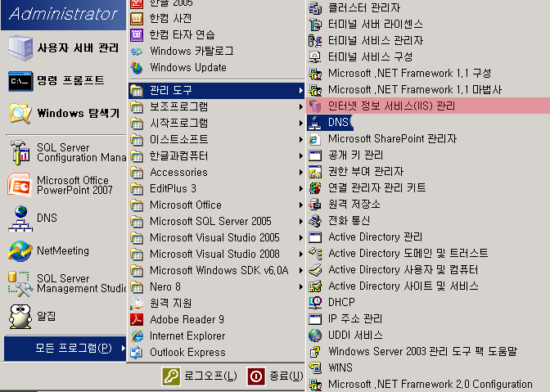Viewport: 550px width, 392px height.
Task: Open the 명령 프롬프트 command prompt icon
Action: (20, 81)
